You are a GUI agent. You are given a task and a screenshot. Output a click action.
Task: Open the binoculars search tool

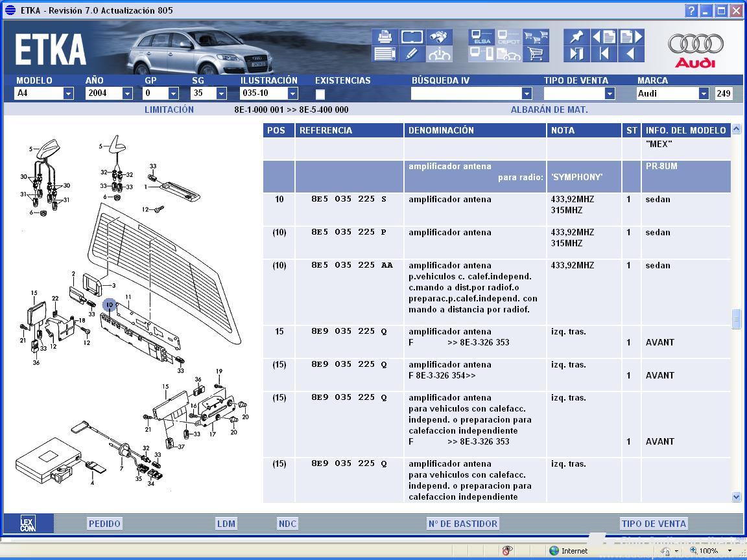[x=439, y=37]
